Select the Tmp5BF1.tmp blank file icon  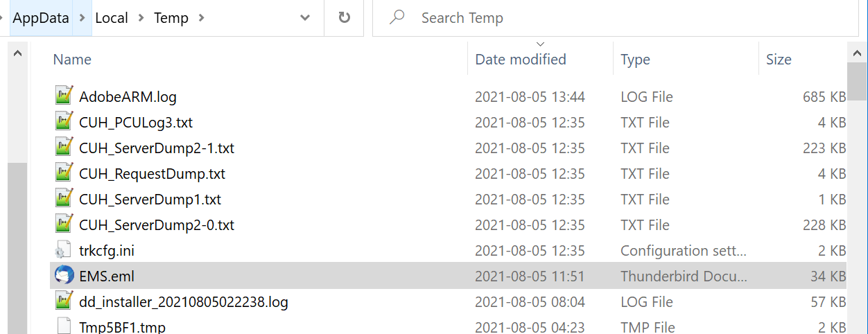tap(64, 326)
